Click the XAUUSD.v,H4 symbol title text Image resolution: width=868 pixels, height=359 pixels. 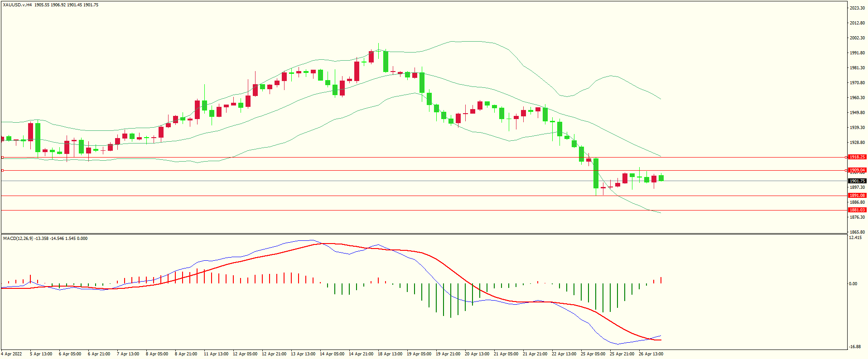pyautogui.click(x=17, y=5)
